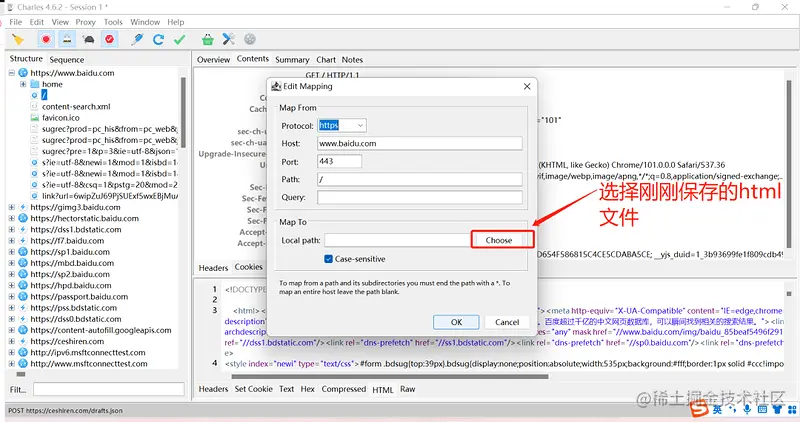Click the response body horizontal scrollbar

pyautogui.click(x=390, y=377)
